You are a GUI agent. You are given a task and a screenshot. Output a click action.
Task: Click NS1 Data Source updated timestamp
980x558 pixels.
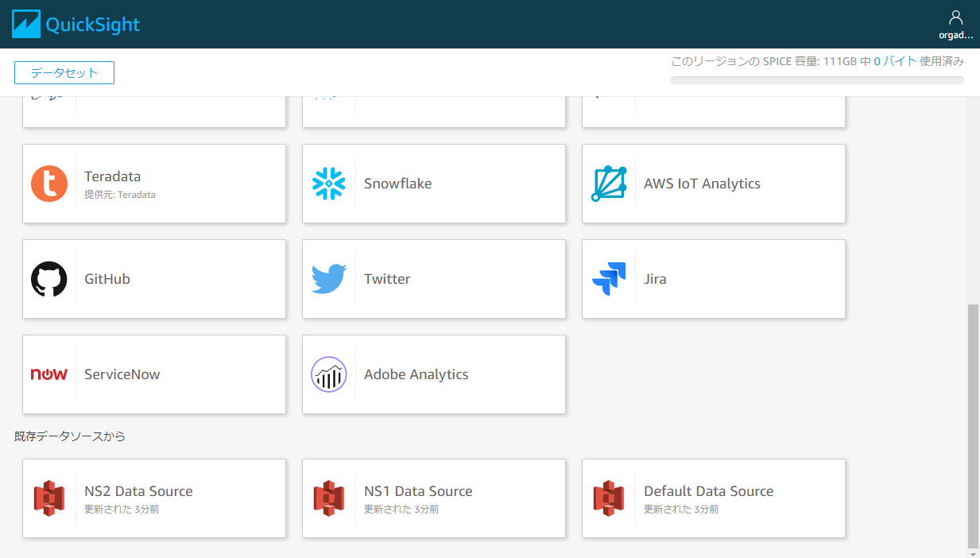point(401,509)
